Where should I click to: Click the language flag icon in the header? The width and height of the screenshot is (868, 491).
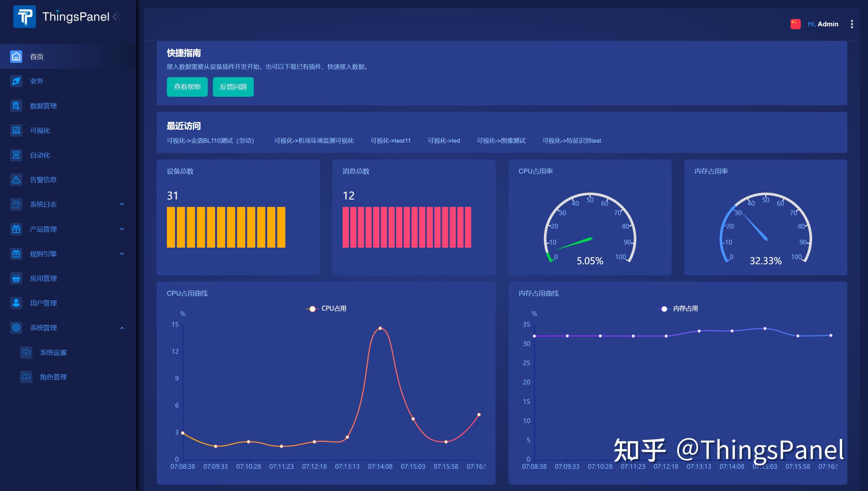(x=795, y=24)
